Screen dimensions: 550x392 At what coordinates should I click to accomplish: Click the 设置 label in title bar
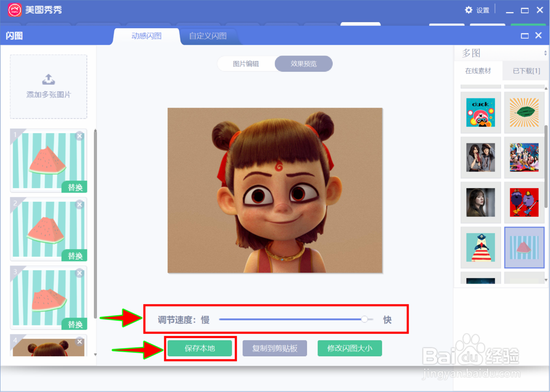(x=483, y=10)
